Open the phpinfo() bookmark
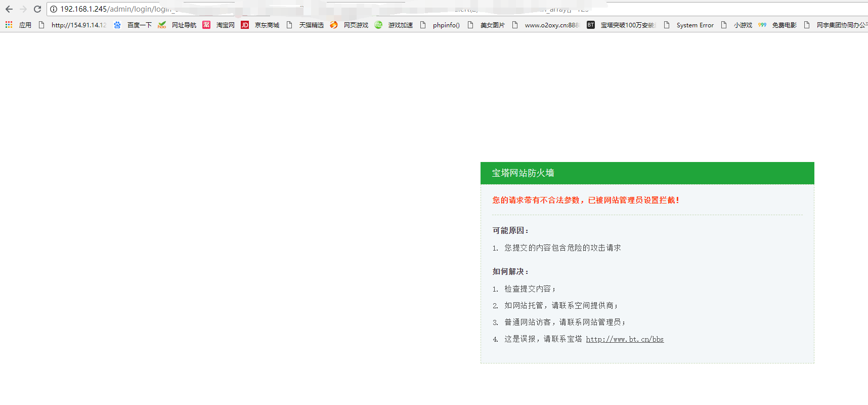868x405 pixels. point(446,25)
